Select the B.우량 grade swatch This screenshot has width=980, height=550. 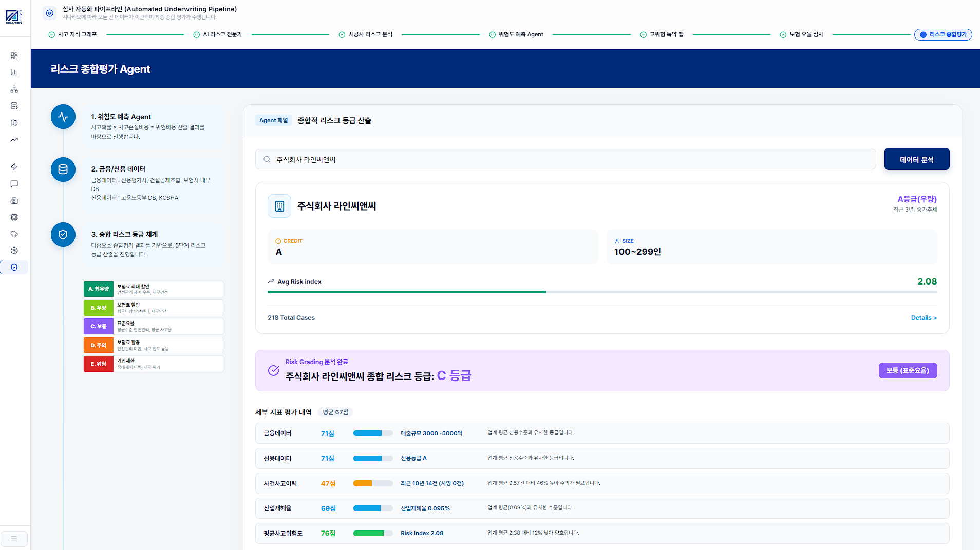click(99, 308)
